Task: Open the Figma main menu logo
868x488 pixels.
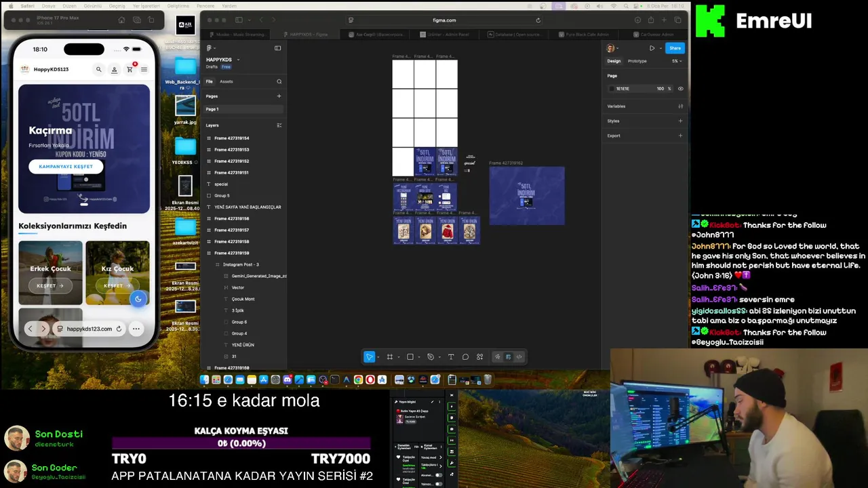Action: point(210,48)
